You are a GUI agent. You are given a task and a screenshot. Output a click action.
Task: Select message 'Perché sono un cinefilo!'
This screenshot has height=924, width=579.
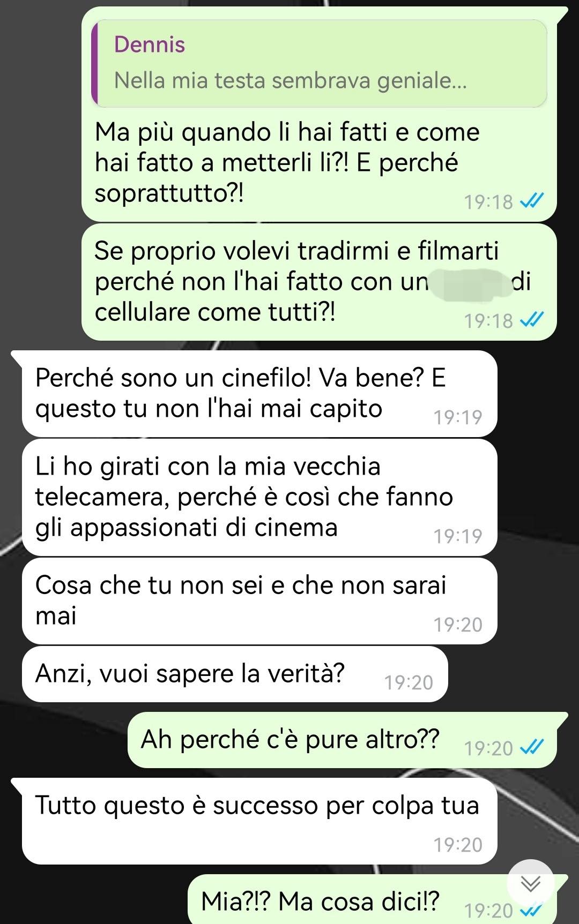pyautogui.click(x=259, y=394)
